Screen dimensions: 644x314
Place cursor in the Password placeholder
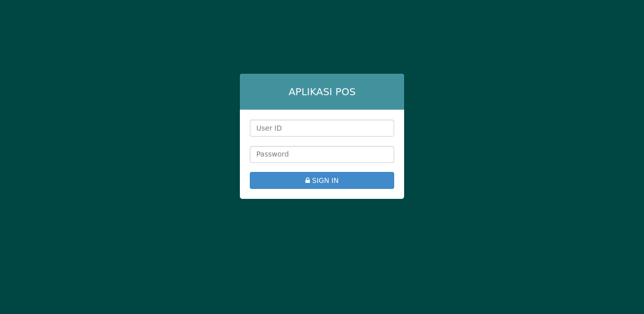(273, 155)
